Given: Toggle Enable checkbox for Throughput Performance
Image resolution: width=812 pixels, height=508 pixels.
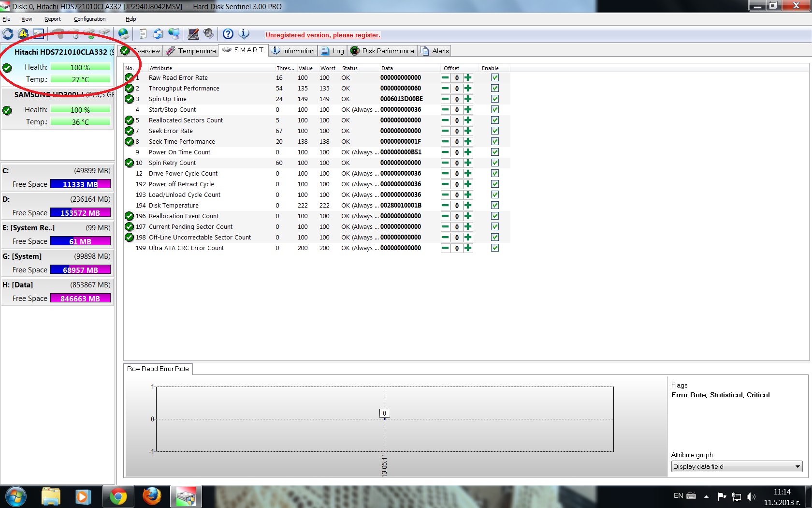Looking at the screenshot, I should click(495, 88).
